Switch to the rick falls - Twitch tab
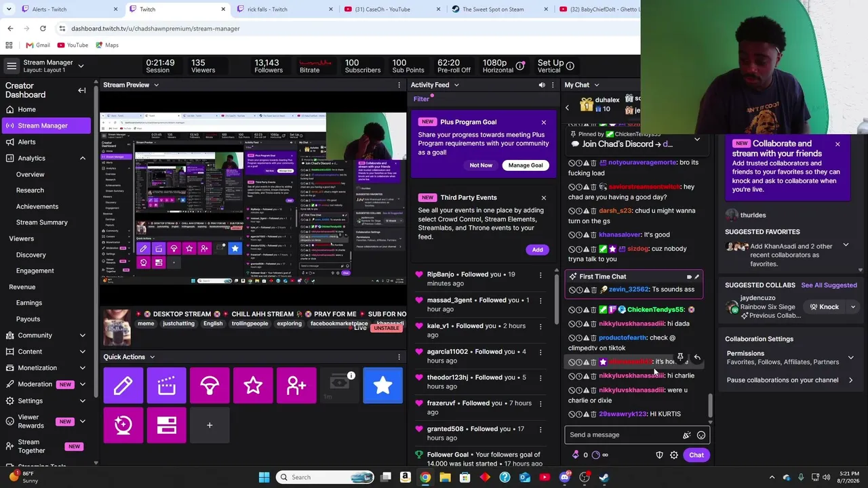The width and height of the screenshot is (868, 488). click(x=284, y=9)
